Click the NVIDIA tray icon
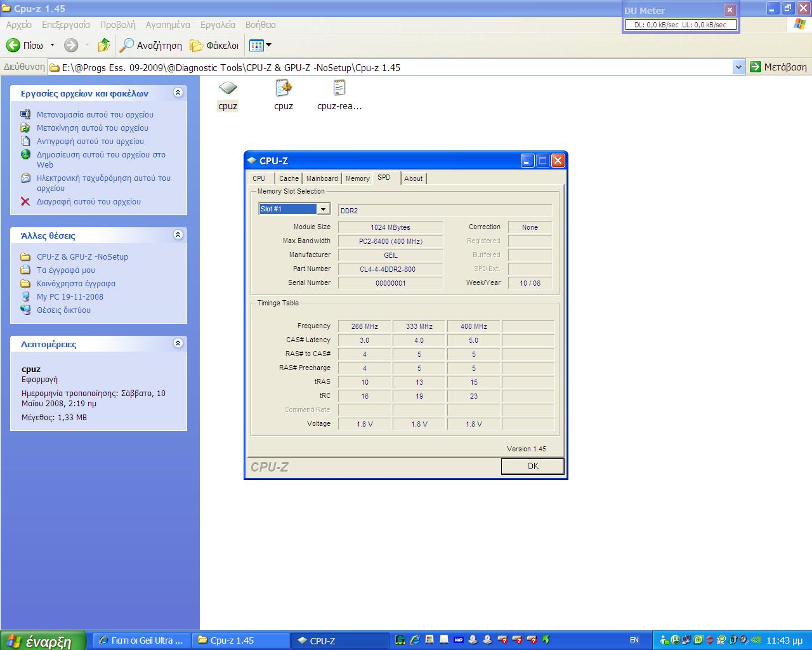This screenshot has width=812, height=650. tap(756, 640)
